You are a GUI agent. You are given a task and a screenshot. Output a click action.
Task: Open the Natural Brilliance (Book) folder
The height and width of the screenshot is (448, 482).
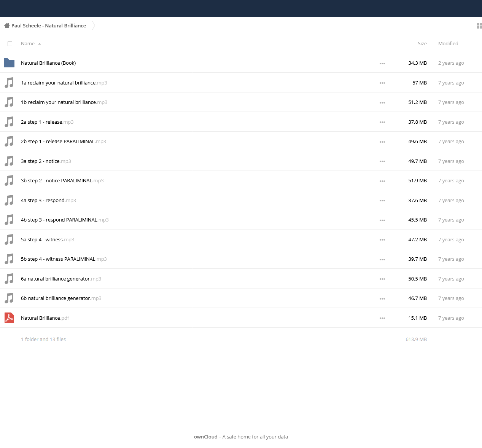tap(48, 63)
